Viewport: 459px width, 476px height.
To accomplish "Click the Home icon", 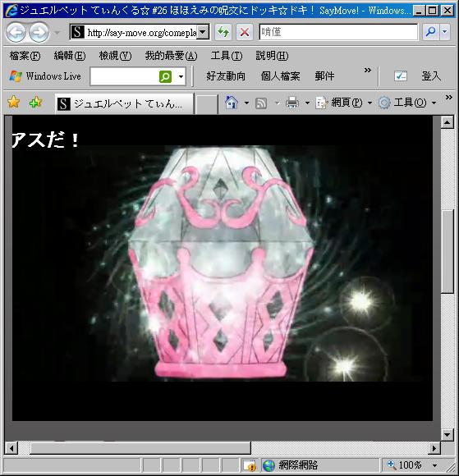I will (232, 103).
